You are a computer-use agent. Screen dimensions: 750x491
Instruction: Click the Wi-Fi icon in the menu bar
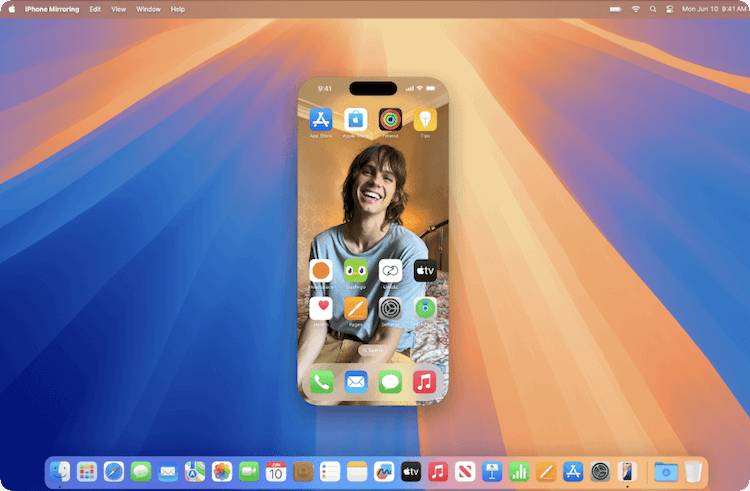(x=636, y=9)
